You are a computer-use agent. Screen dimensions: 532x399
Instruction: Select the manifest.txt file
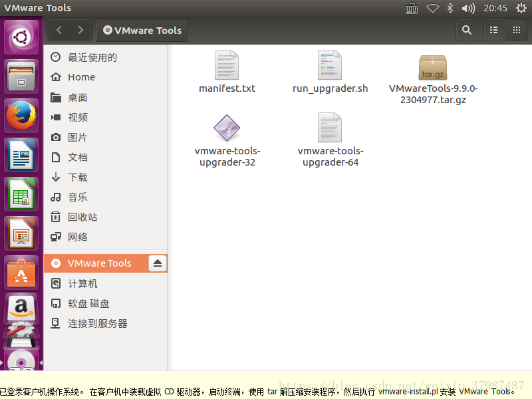[227, 72]
